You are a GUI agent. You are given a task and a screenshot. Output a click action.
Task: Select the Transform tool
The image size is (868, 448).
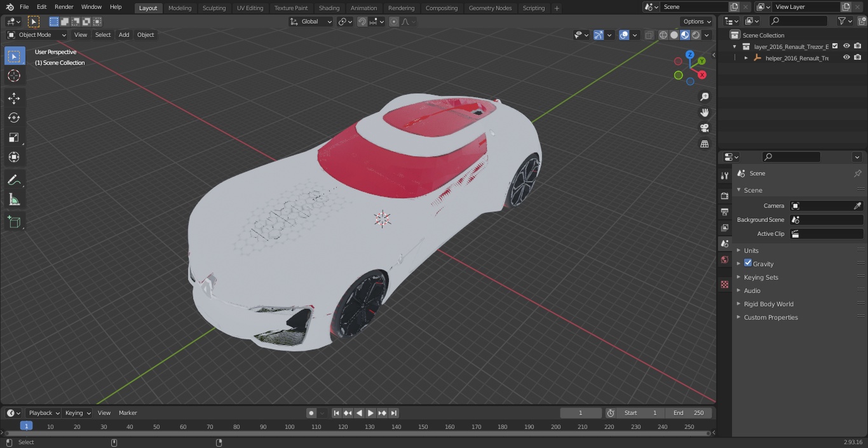[x=14, y=157]
